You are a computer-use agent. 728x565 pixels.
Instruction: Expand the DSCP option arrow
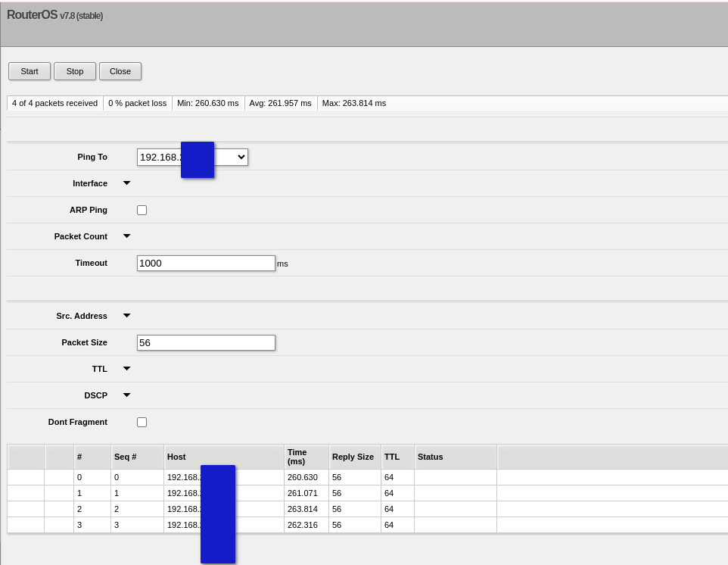click(x=126, y=395)
